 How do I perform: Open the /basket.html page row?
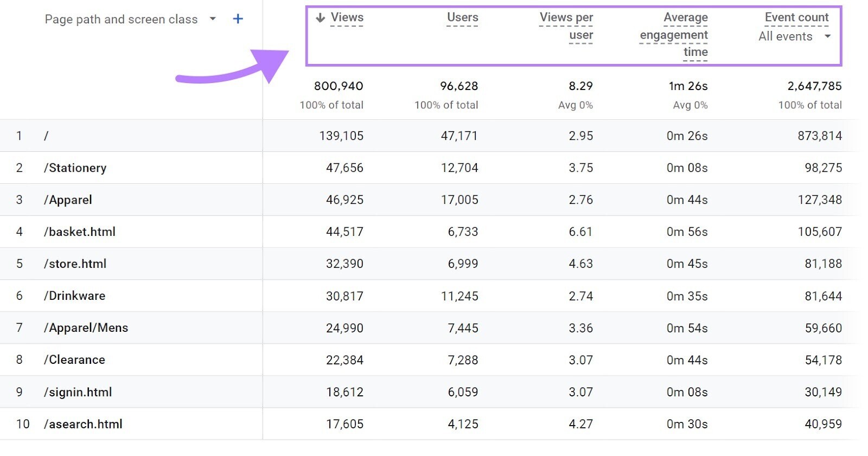[x=80, y=232]
